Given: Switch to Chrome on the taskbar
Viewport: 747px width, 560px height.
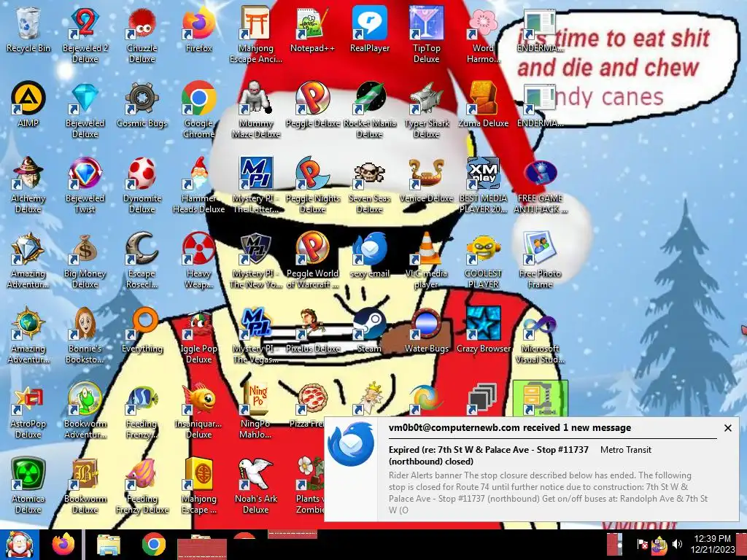Looking at the screenshot, I should [x=153, y=545].
